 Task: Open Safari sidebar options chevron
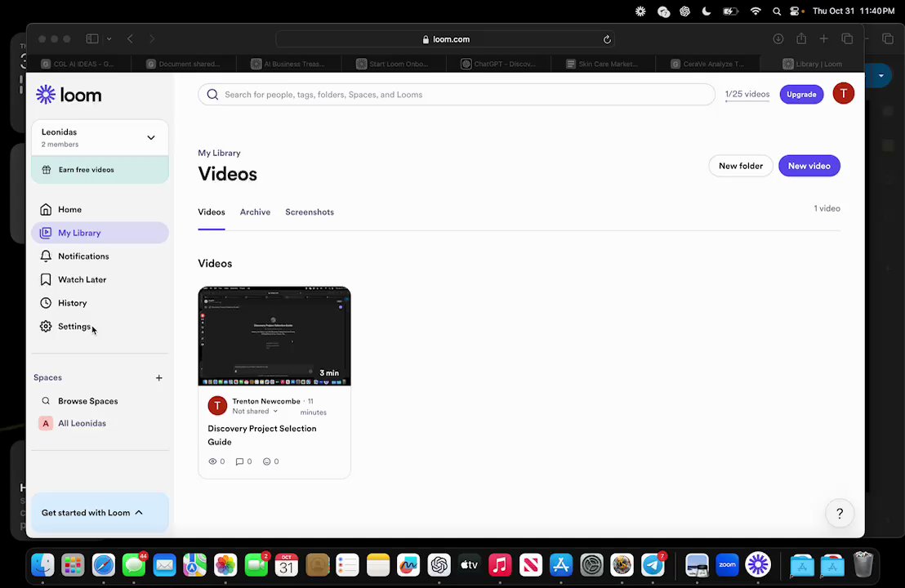point(109,38)
